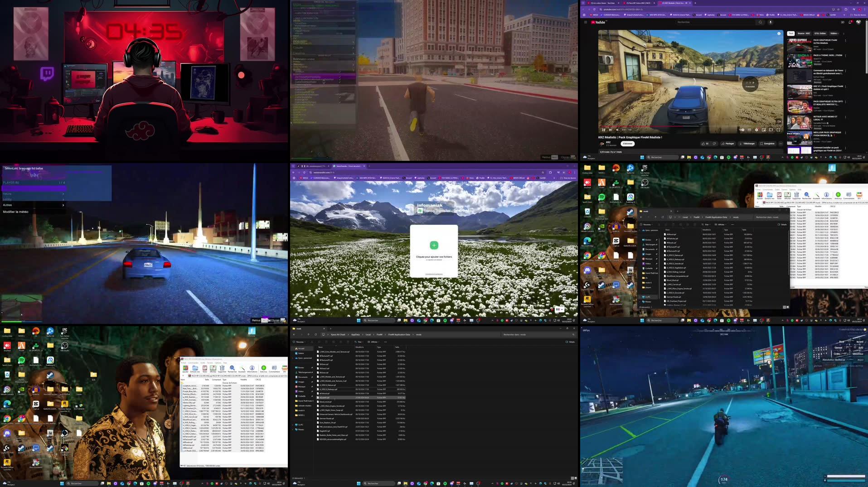Click the YouTube create video icon
Screen dimensions: 868x487
coord(843,22)
